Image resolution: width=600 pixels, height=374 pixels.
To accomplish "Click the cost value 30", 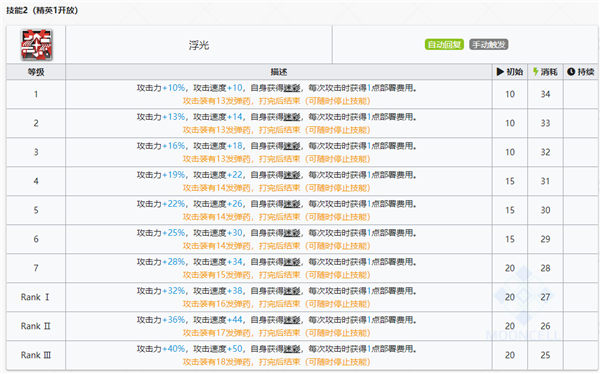I will click(x=545, y=210).
